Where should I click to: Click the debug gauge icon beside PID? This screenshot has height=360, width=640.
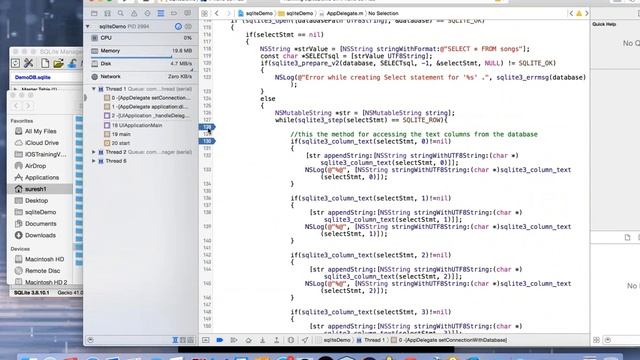(x=178, y=26)
